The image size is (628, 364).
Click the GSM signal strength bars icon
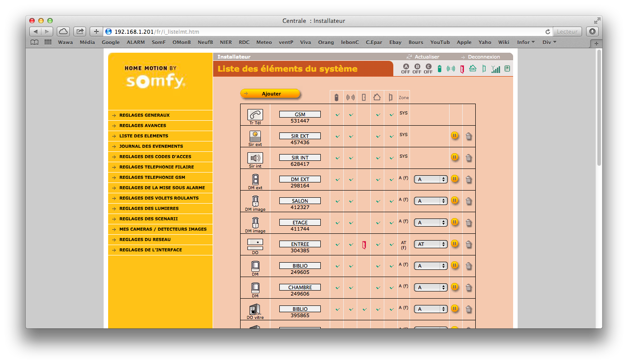[496, 69]
